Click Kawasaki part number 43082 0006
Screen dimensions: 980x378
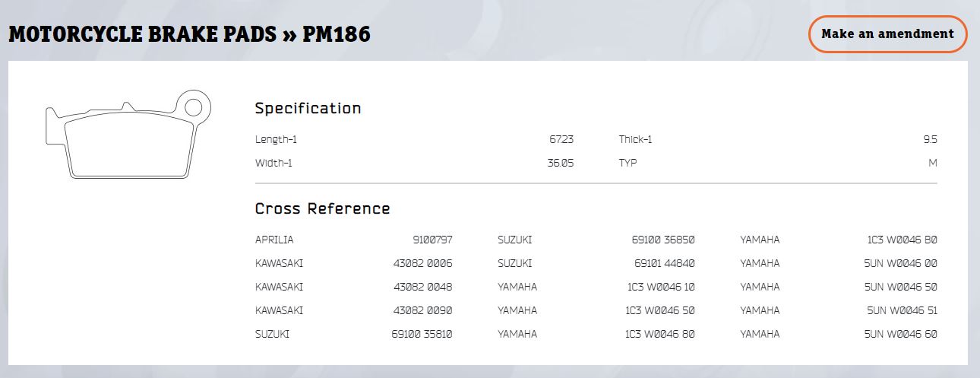tap(422, 263)
